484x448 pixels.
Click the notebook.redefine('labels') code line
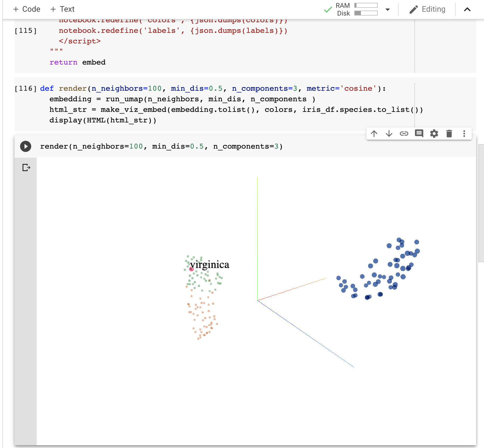[173, 31]
